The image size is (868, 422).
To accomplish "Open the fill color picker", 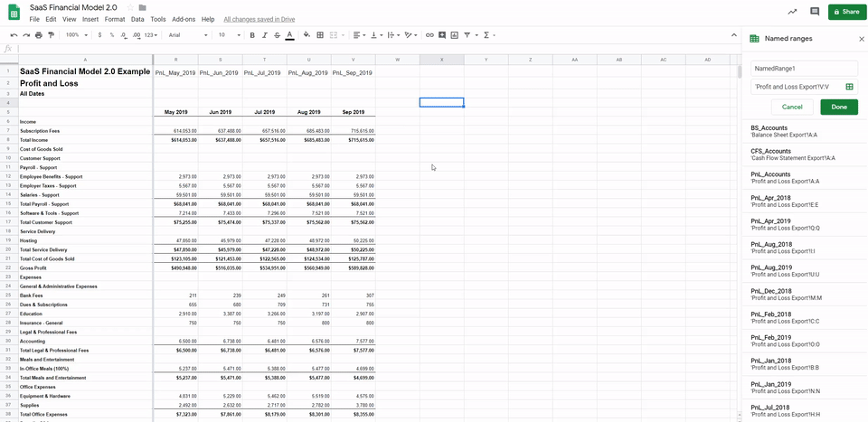I will click(307, 35).
